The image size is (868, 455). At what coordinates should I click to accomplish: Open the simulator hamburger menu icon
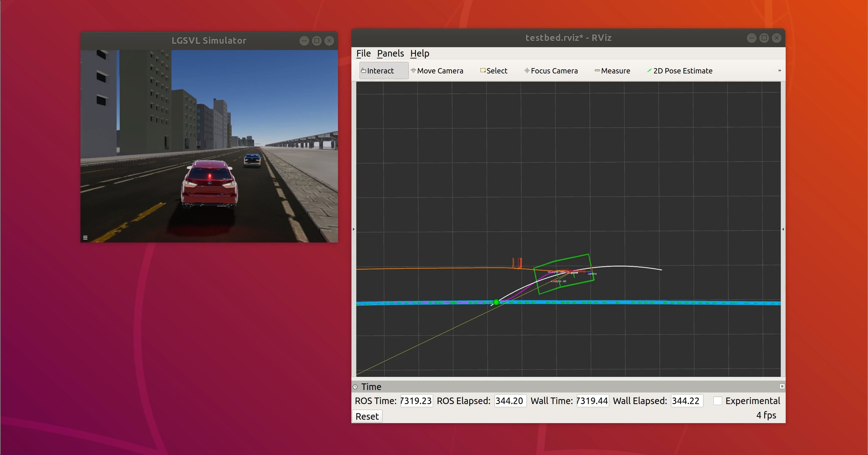point(85,238)
